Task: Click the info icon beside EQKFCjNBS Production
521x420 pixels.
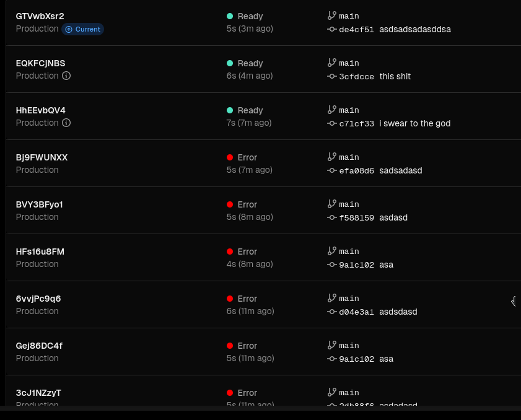Action: click(66, 76)
